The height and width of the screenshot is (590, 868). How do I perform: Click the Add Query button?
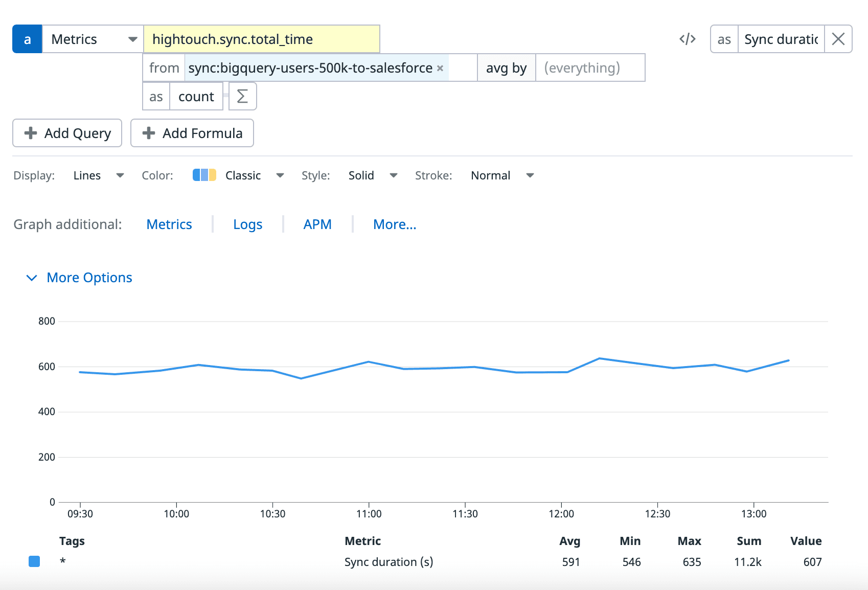coord(67,133)
